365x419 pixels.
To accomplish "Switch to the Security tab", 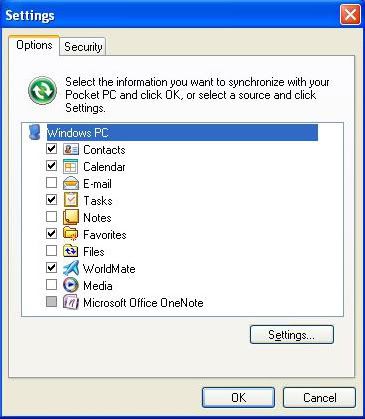I will (83, 47).
